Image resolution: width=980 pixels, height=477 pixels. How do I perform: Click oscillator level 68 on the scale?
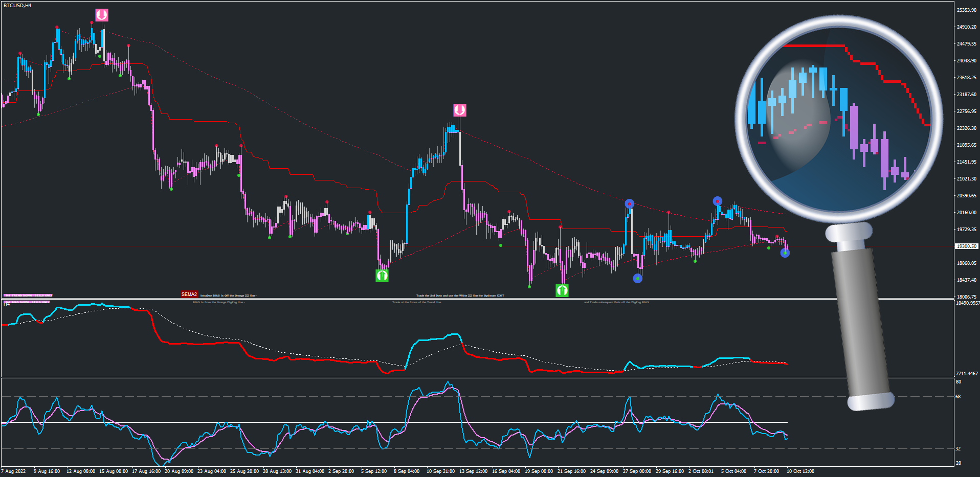959,397
